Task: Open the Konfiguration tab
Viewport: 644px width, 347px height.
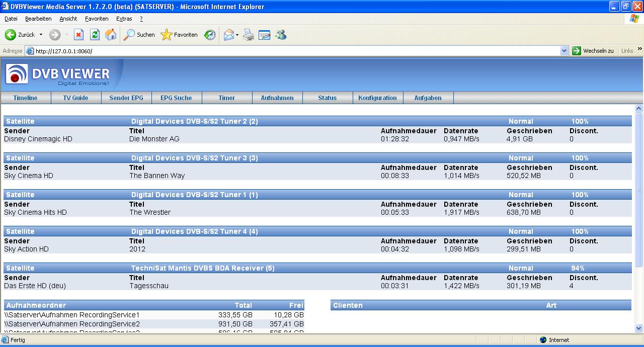Action: click(378, 98)
